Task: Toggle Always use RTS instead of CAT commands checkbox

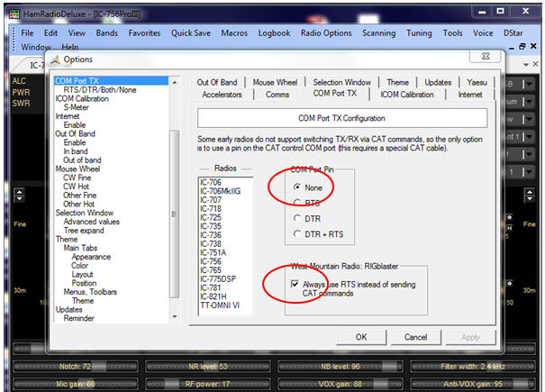Action: tap(295, 284)
